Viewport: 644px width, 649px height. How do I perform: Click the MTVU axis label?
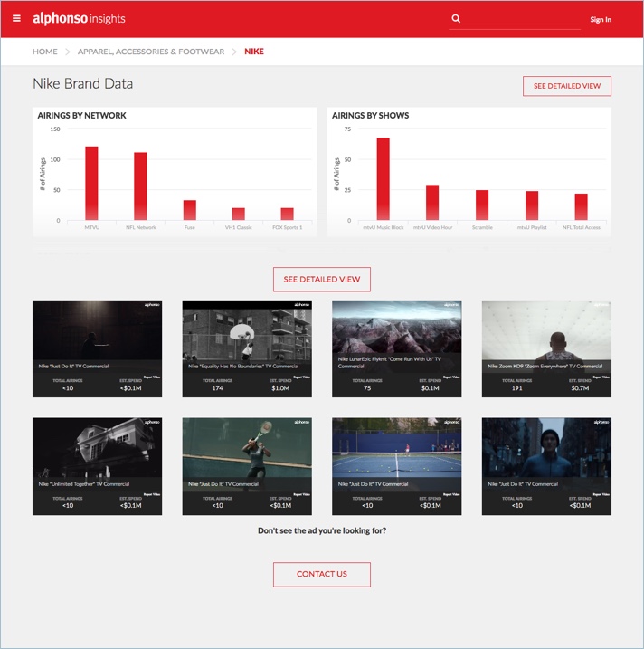[x=92, y=227]
